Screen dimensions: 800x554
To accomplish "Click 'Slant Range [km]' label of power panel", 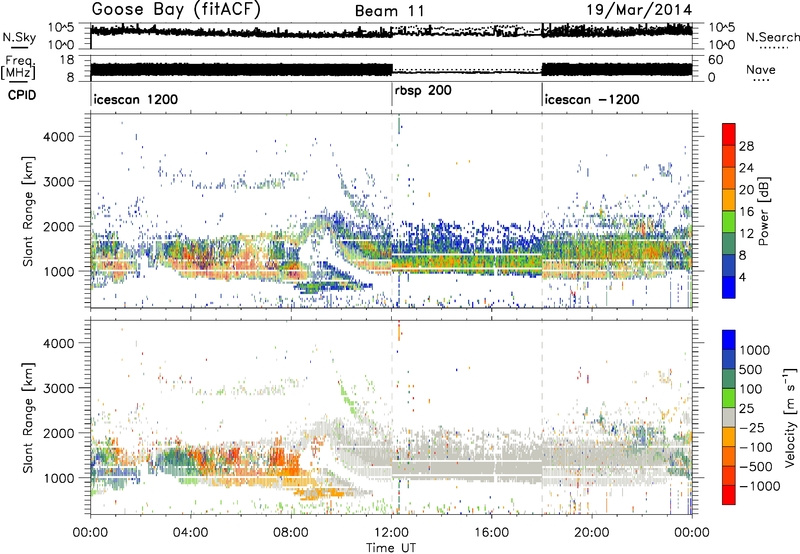I will (29, 211).
